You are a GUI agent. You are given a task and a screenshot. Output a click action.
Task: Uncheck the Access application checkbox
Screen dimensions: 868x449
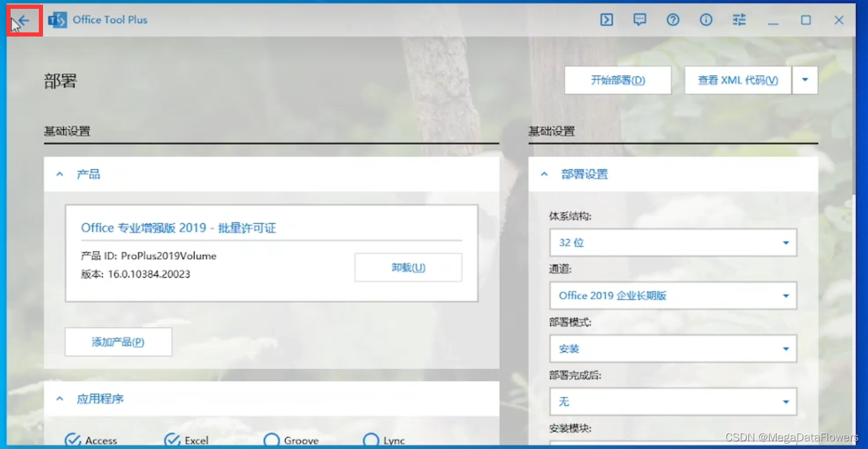[72, 440]
